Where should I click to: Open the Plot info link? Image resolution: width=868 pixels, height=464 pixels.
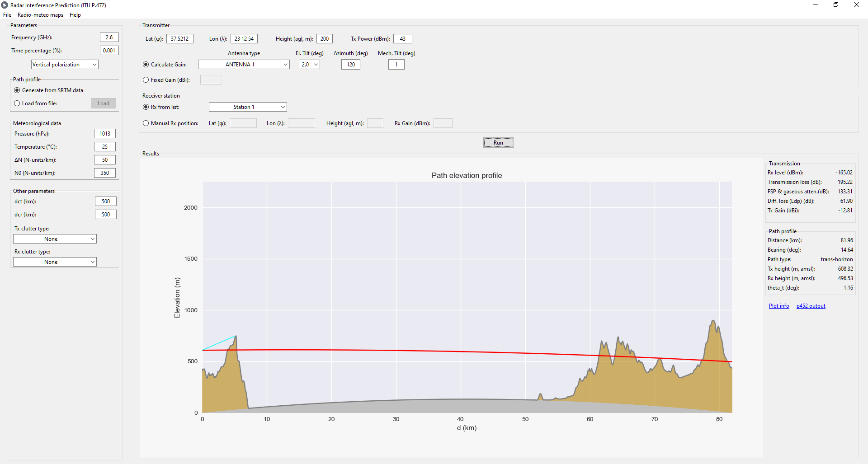point(779,306)
